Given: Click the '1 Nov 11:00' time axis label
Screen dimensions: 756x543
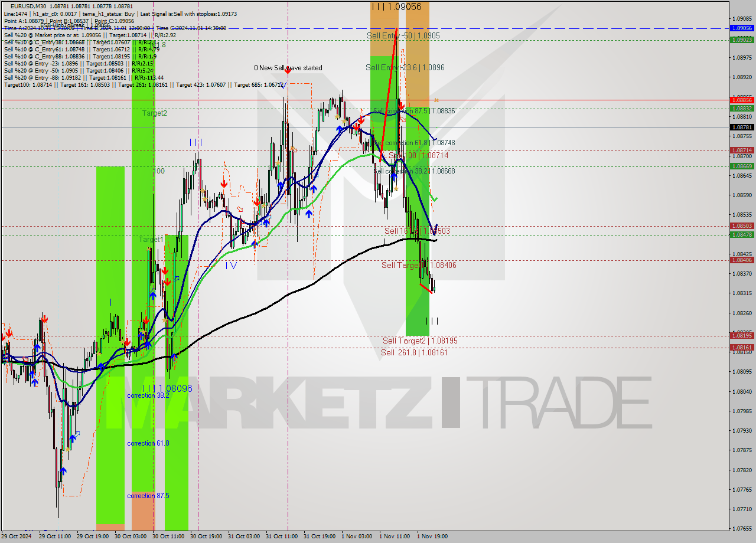Looking at the screenshot, I should coord(395,537).
